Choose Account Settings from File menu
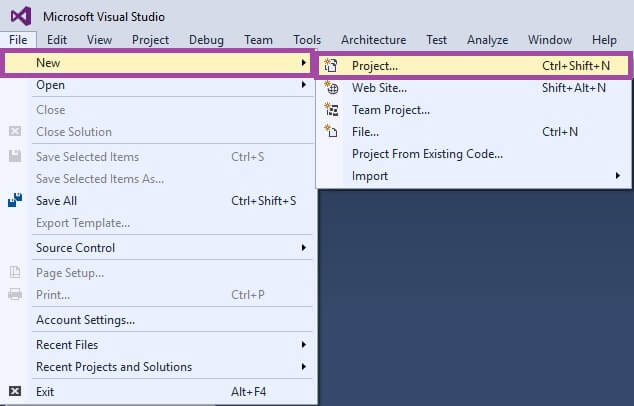The height and width of the screenshot is (406, 634). pos(85,320)
